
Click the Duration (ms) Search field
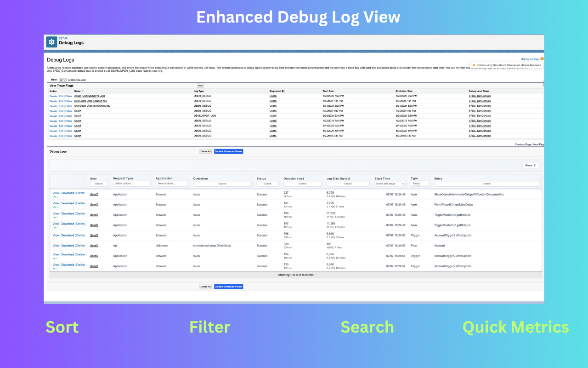[x=302, y=184]
